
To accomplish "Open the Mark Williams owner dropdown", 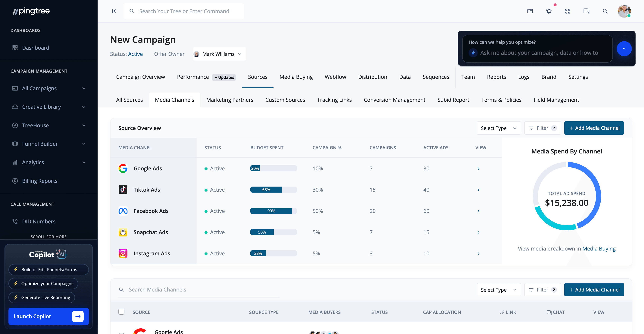I will (x=219, y=54).
